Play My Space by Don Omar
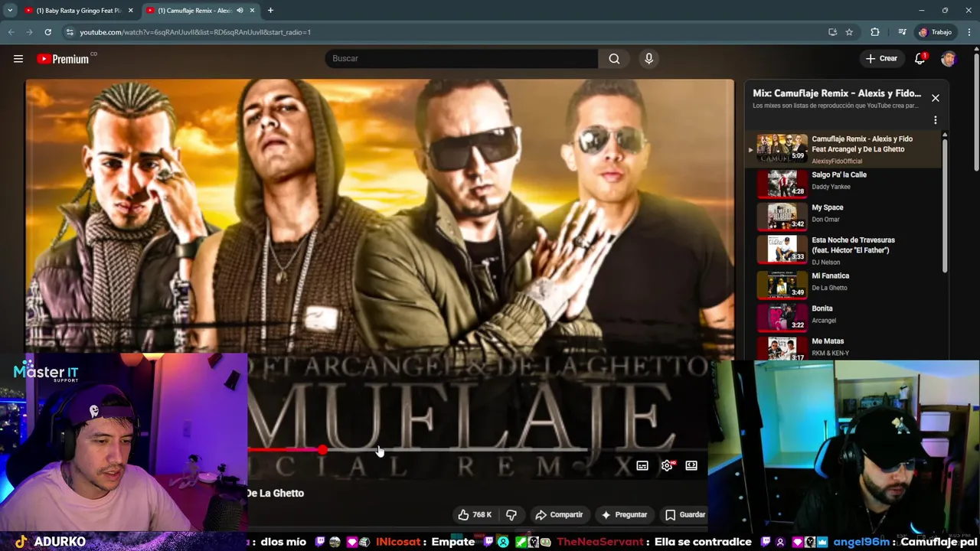Screen dimensions: 980x551 tap(843, 215)
